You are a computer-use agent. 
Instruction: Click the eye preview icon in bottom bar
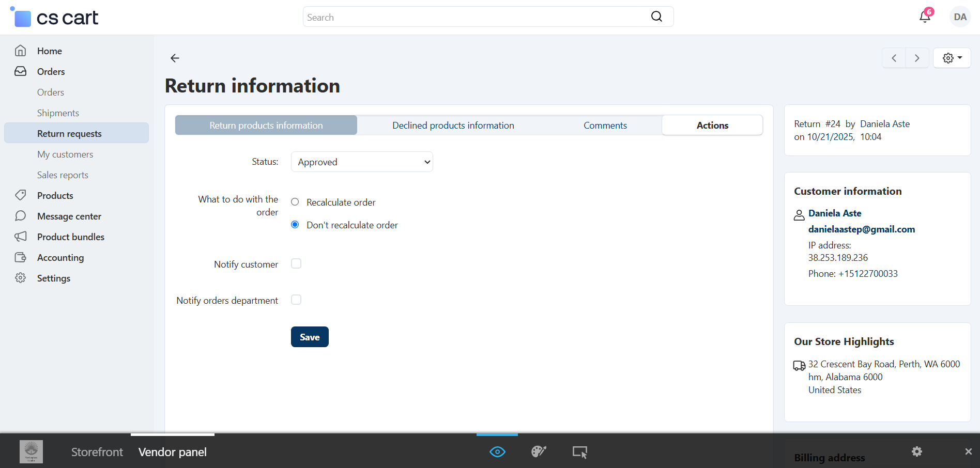(497, 452)
